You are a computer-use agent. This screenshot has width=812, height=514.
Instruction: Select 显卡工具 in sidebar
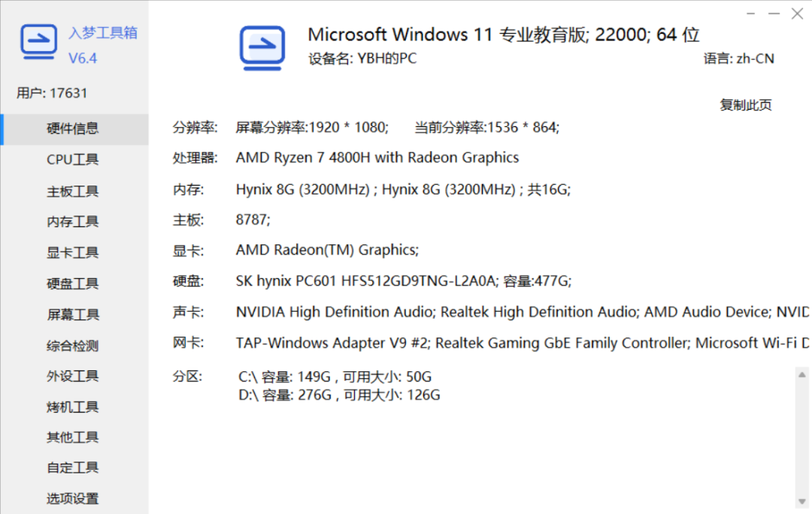point(72,252)
